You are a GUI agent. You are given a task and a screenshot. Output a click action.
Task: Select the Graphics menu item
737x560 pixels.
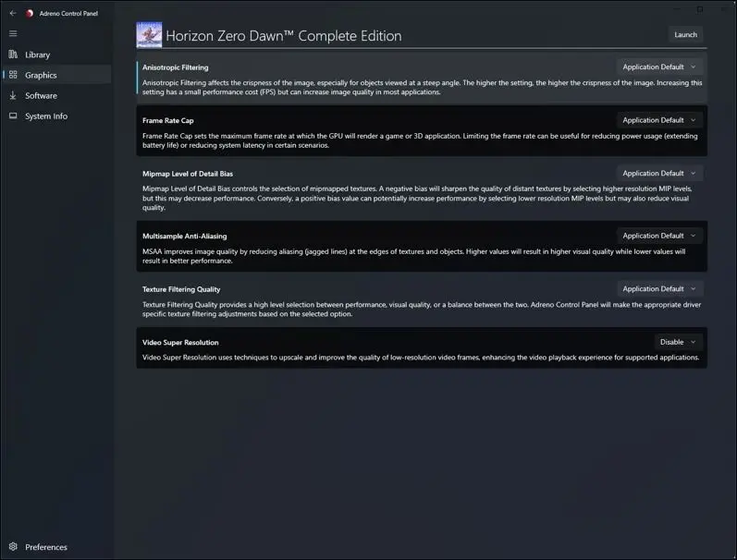pyautogui.click(x=56, y=75)
